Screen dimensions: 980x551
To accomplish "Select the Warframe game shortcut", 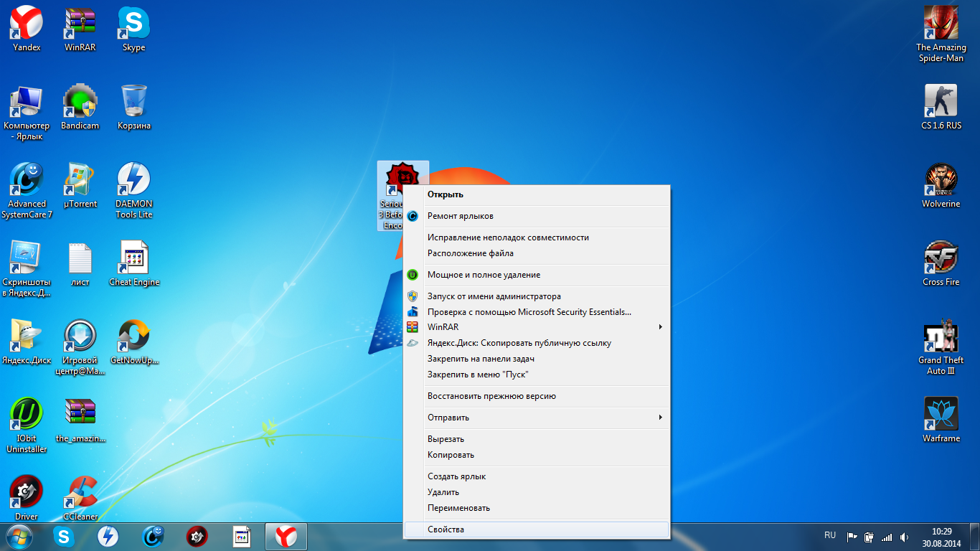I will click(x=941, y=420).
